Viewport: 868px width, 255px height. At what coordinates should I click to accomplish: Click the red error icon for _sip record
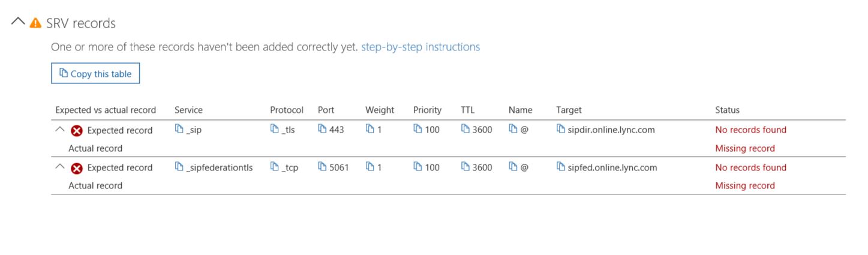coord(77,131)
